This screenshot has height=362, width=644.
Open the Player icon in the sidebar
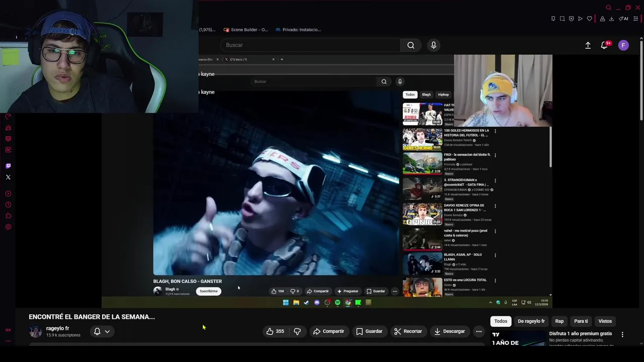pyautogui.click(x=8, y=194)
